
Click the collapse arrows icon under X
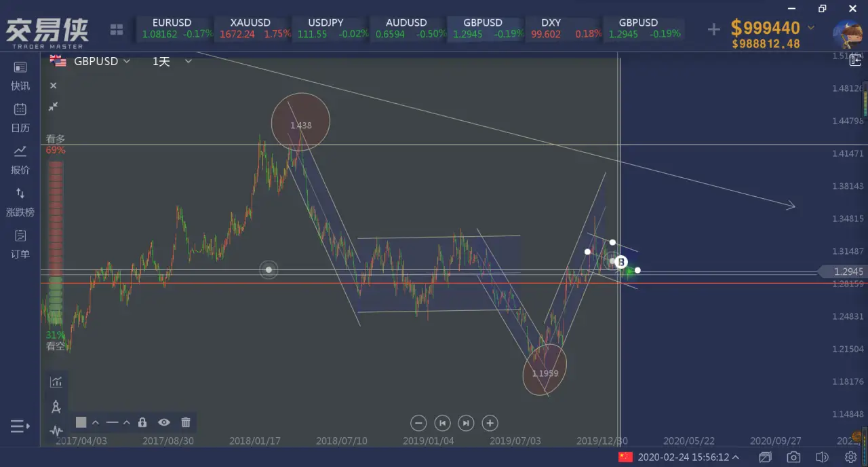tap(53, 107)
